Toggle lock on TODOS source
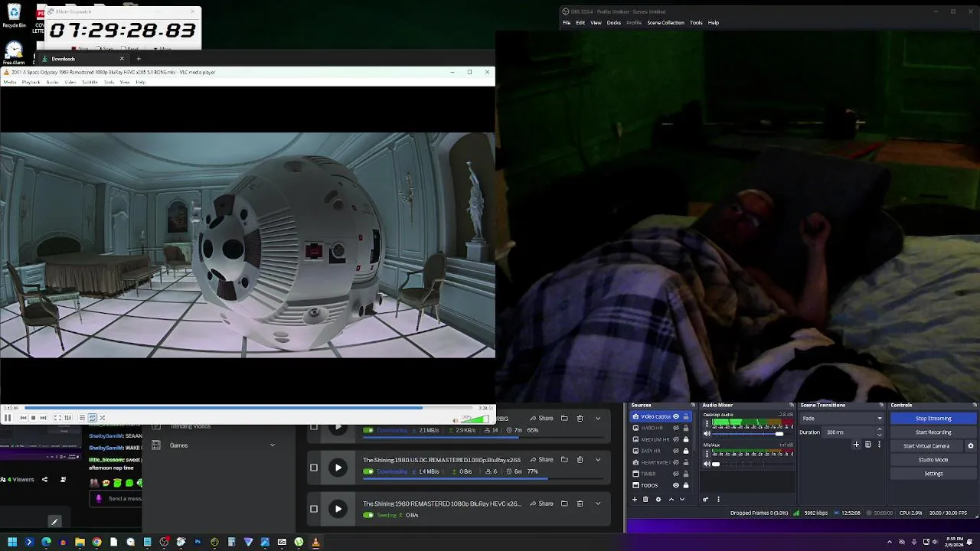Screen dimensions: 980x551 [686, 485]
